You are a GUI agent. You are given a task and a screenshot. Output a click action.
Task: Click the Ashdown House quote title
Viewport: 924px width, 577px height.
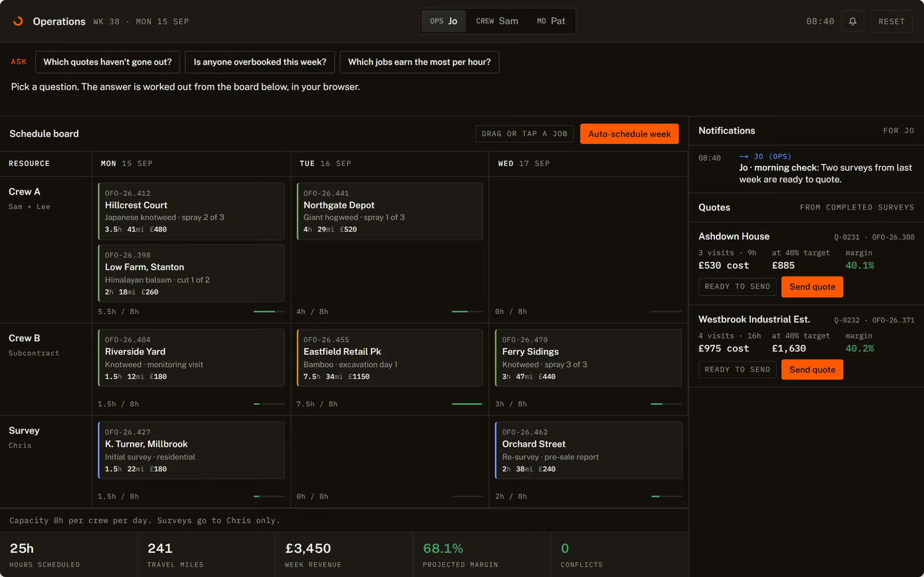[x=734, y=237]
